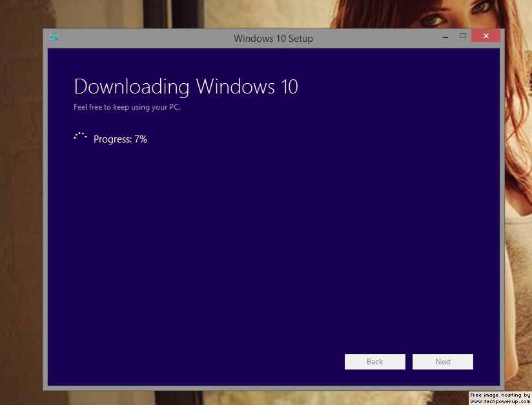Click the Windows 10 Setup title bar icon
This screenshot has width=532, height=405.
tap(54, 37)
